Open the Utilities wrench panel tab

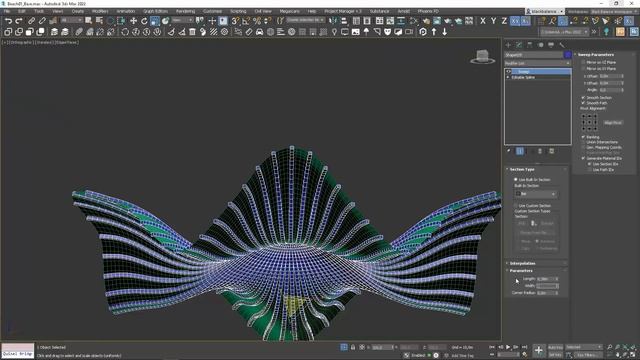click(562, 45)
